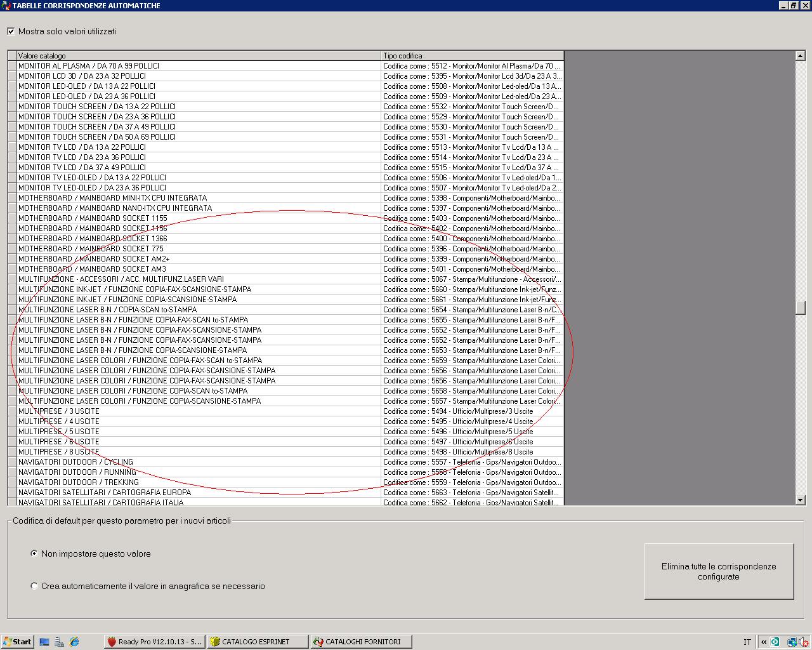Click the app icon in the title bar
The width and height of the screenshot is (812, 650).
[6, 5]
